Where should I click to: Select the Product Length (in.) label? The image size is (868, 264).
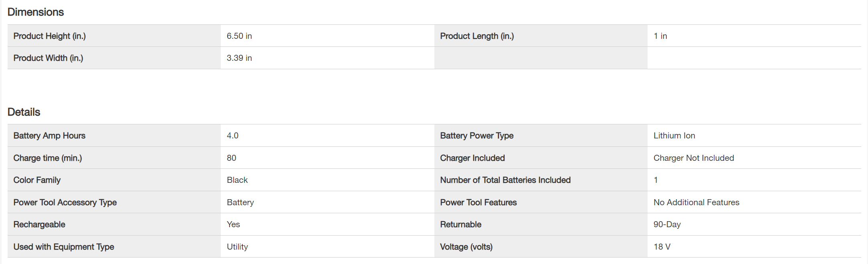click(477, 36)
